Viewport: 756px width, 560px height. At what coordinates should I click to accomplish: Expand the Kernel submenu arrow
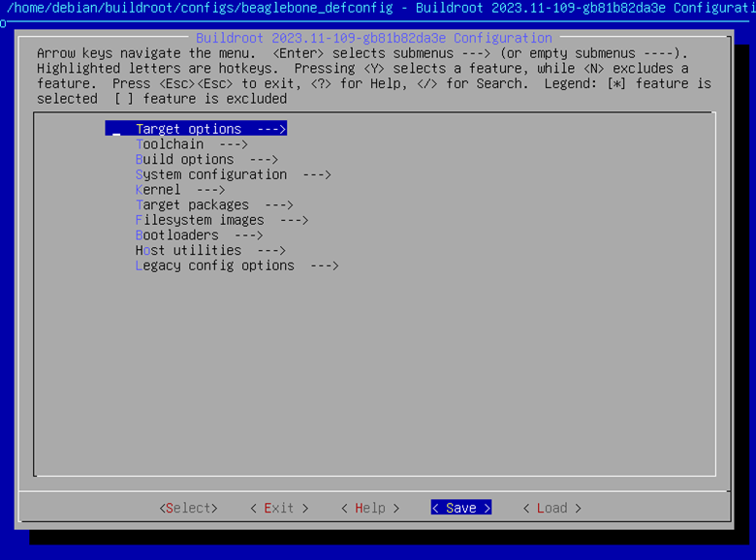(x=210, y=190)
